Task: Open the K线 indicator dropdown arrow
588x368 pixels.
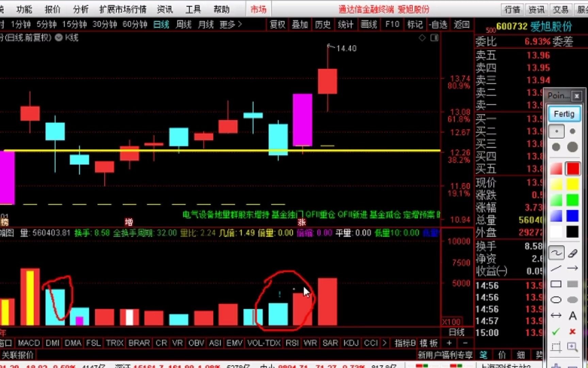Action: click(59, 37)
